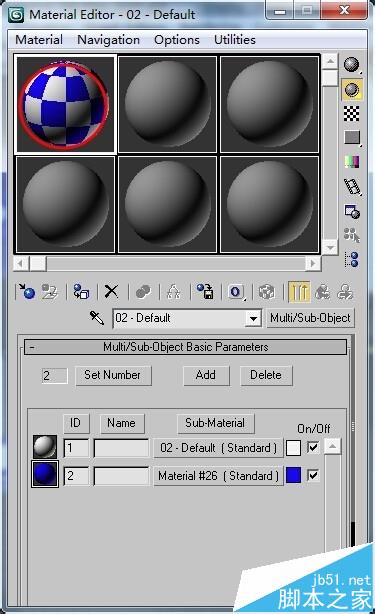Toggle the Backlight icon
Screen dimensions: 375x614
(x=352, y=89)
